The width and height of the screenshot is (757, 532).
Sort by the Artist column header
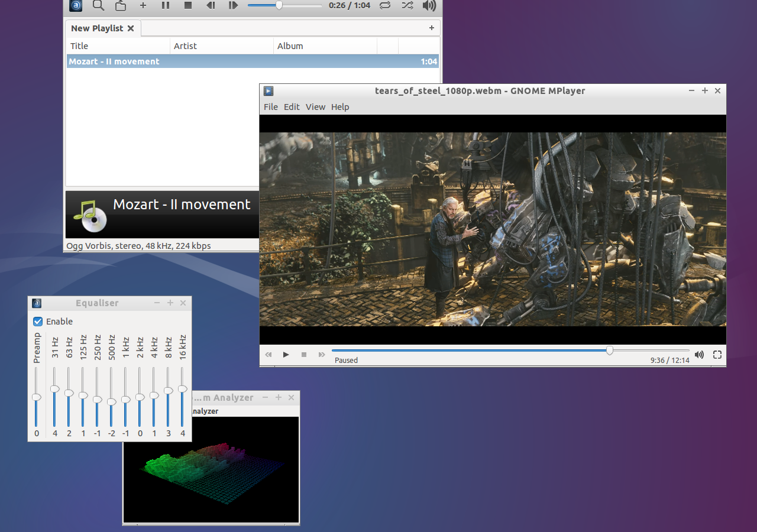222,46
